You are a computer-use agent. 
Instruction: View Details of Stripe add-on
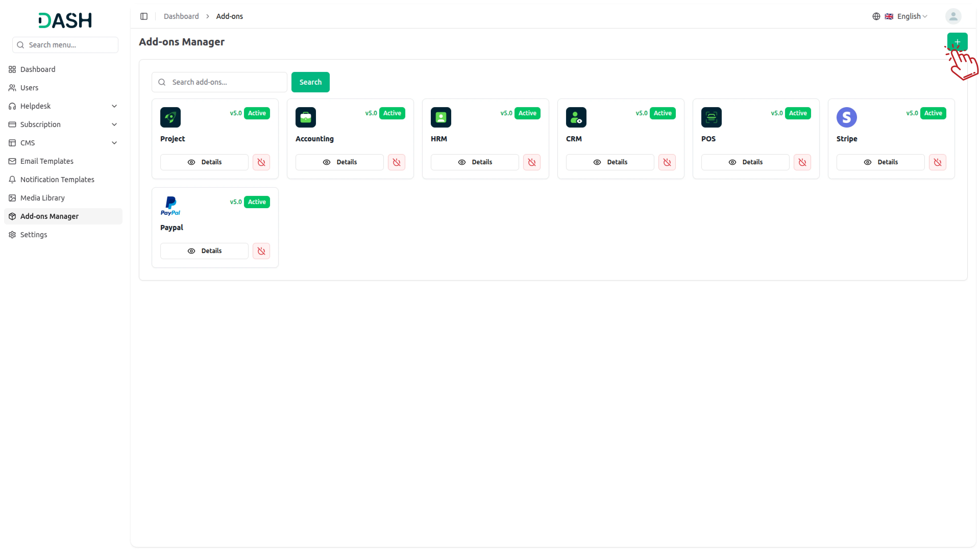[880, 162]
